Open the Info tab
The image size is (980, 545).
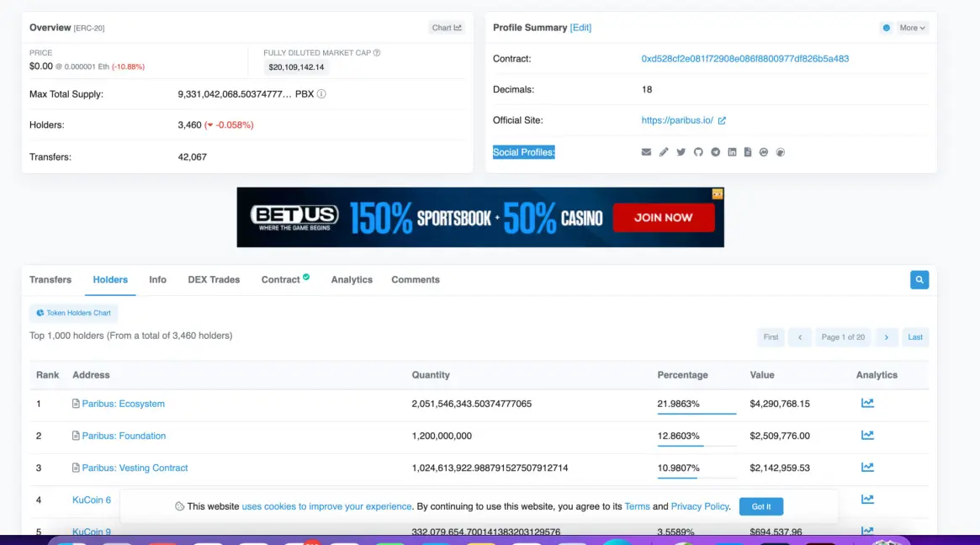click(x=157, y=279)
